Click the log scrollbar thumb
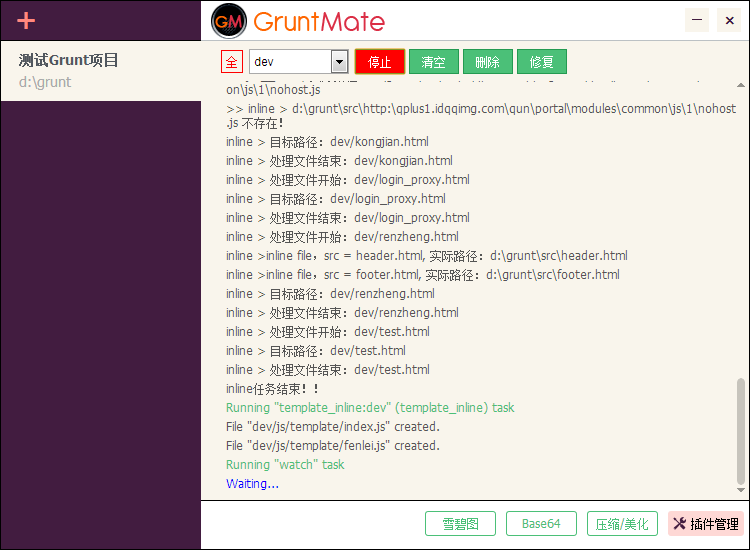This screenshot has height=550, width=750. 741,431
